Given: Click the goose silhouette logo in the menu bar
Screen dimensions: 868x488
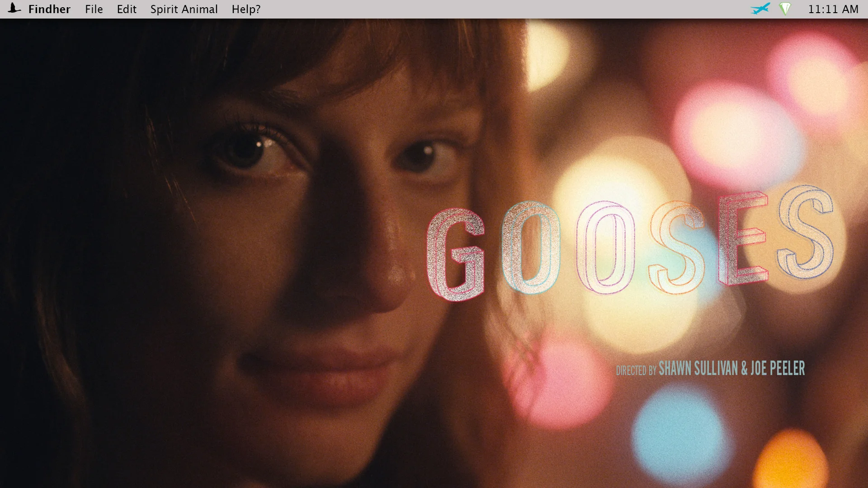Looking at the screenshot, I should 14,9.
